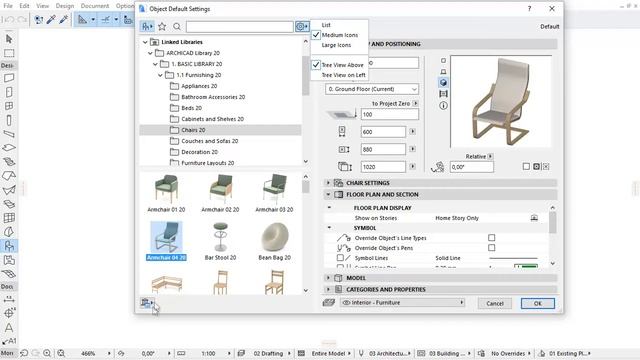
Task: Click the library search input field
Action: [240, 27]
